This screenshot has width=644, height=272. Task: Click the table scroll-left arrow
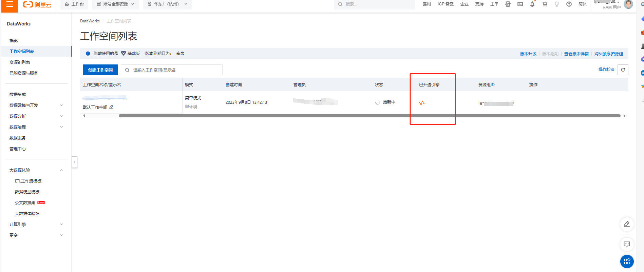click(84, 116)
